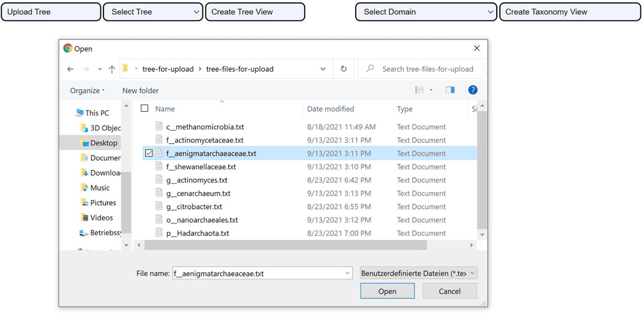The width and height of the screenshot is (644, 314).
Task: Click the Search tree-files-for-upload field
Action: tap(421, 69)
